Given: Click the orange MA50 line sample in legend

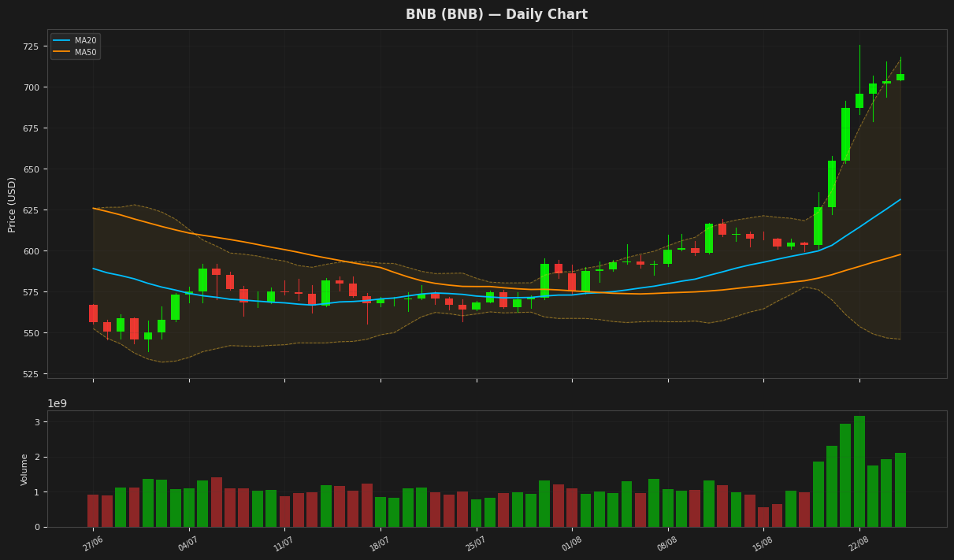Looking at the screenshot, I should pyautogui.click(x=62, y=53).
